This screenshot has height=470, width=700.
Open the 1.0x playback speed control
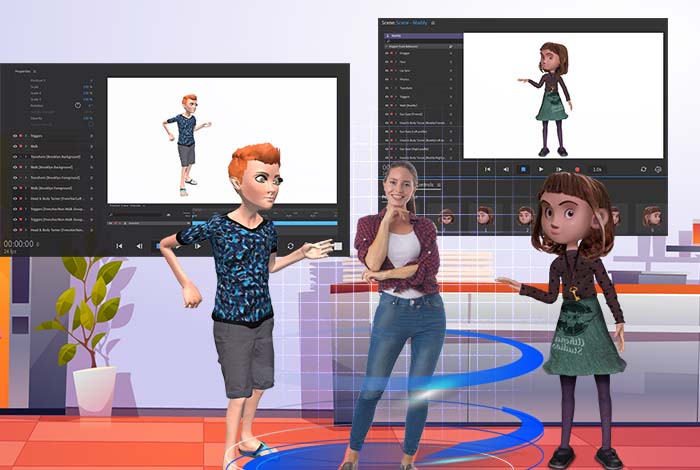pyautogui.click(x=597, y=170)
